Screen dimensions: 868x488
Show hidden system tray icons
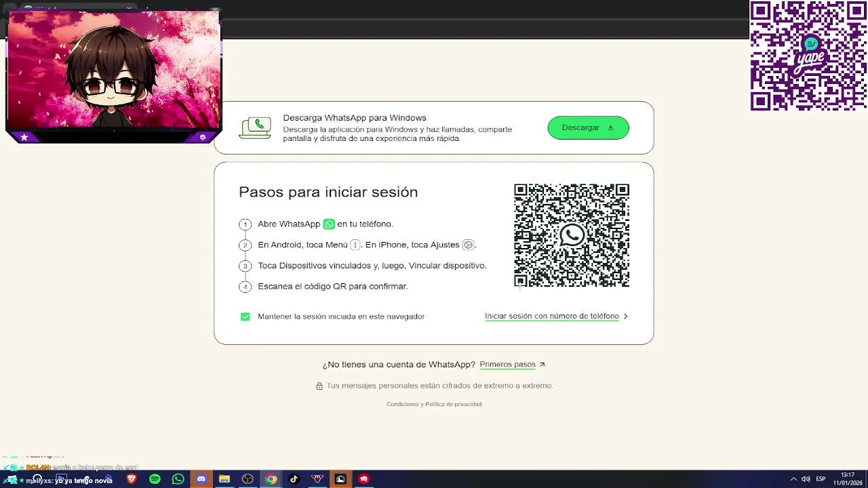(793, 479)
